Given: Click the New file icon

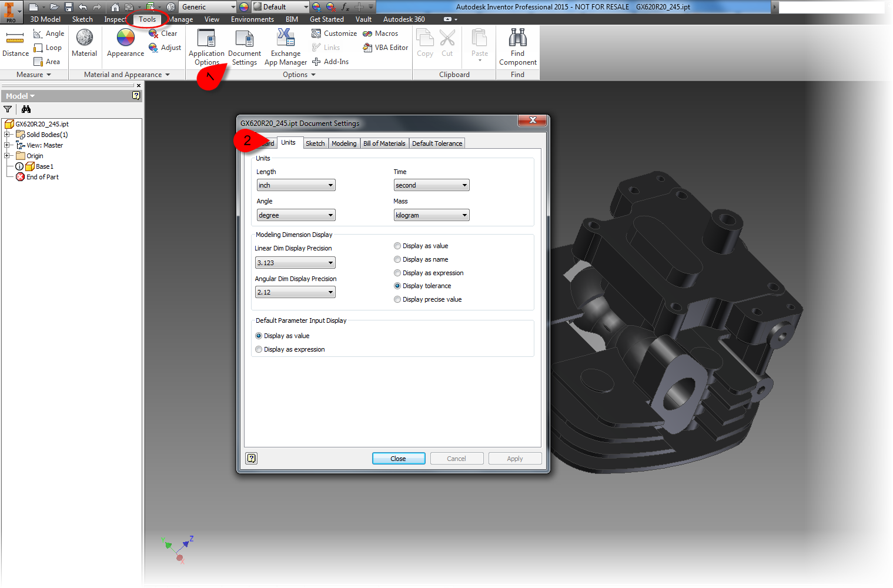Looking at the screenshot, I should [34, 7].
